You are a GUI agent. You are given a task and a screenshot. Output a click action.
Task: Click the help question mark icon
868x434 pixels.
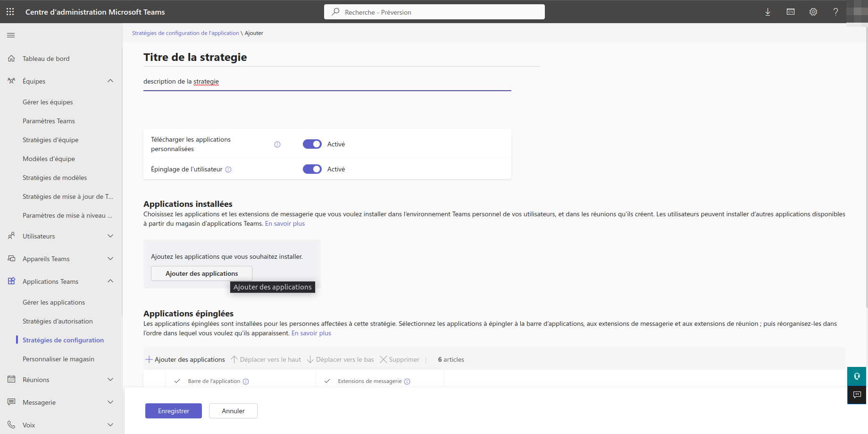click(835, 12)
